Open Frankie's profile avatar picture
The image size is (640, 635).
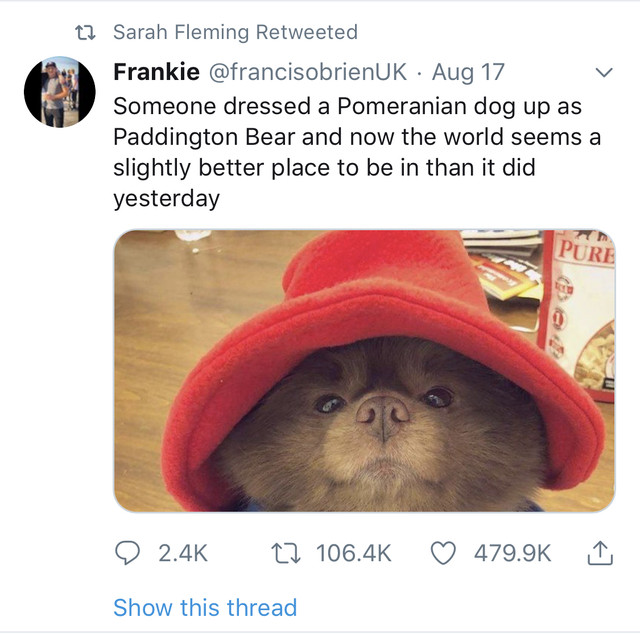coord(60,93)
